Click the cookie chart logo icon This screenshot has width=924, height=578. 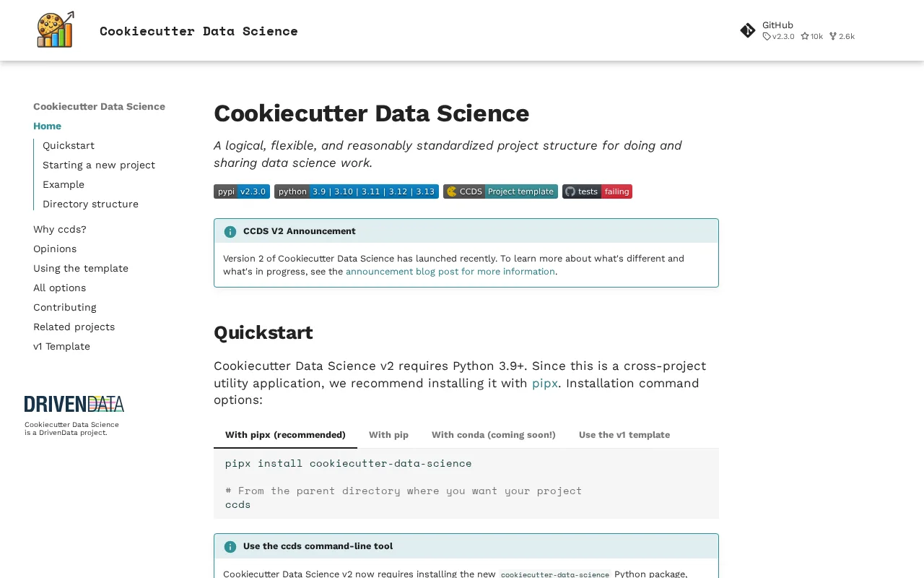(x=56, y=30)
